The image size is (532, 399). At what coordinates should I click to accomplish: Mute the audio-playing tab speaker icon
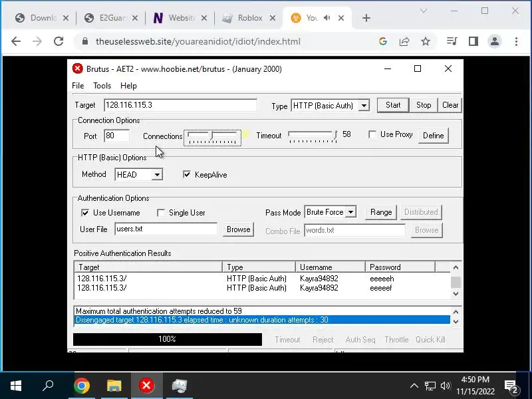click(x=327, y=18)
